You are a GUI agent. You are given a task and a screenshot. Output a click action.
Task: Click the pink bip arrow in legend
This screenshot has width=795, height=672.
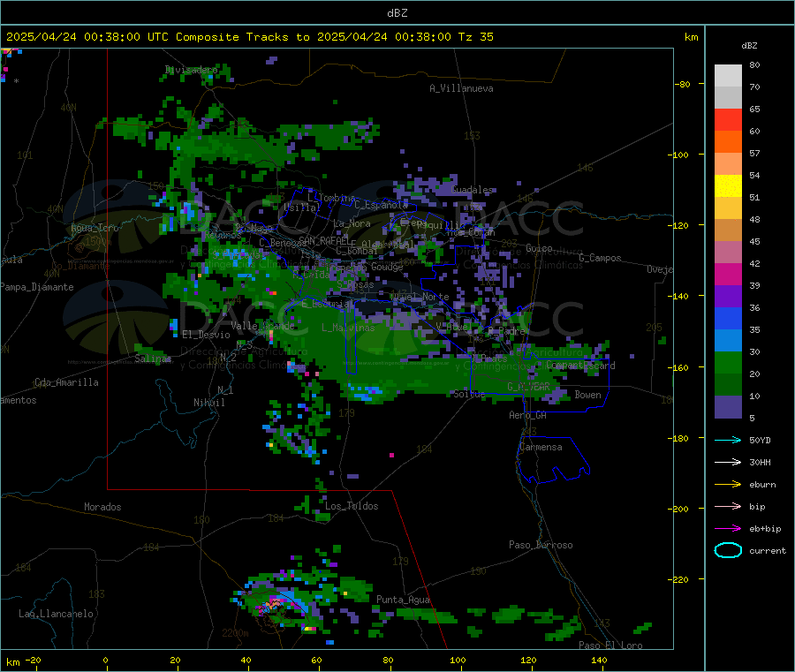pos(728,506)
